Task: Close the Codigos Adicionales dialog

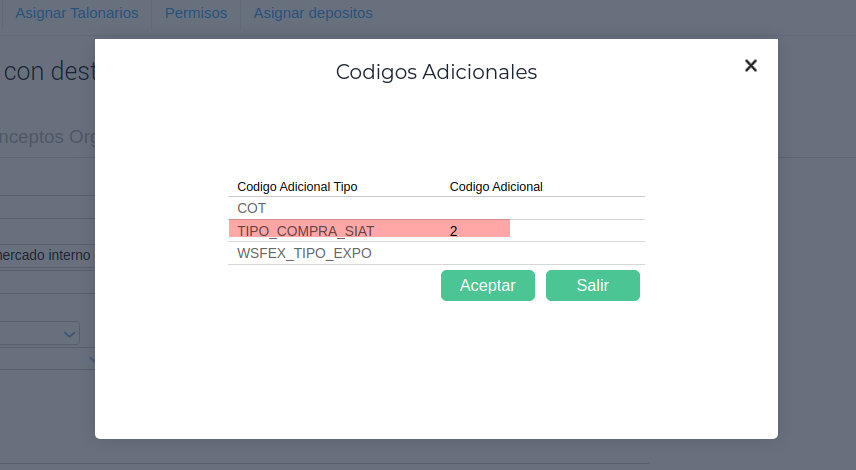Action: coord(751,66)
